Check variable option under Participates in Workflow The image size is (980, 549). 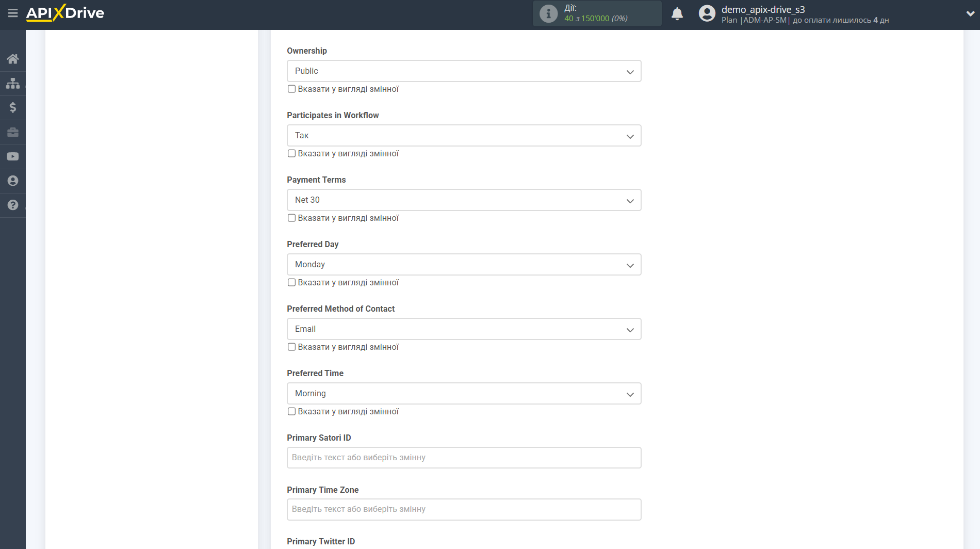pyautogui.click(x=291, y=153)
